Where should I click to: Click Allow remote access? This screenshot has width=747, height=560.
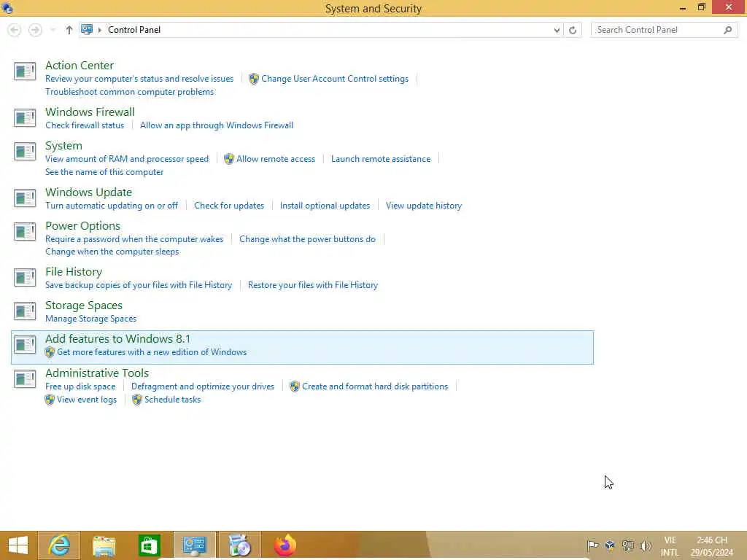(x=275, y=159)
